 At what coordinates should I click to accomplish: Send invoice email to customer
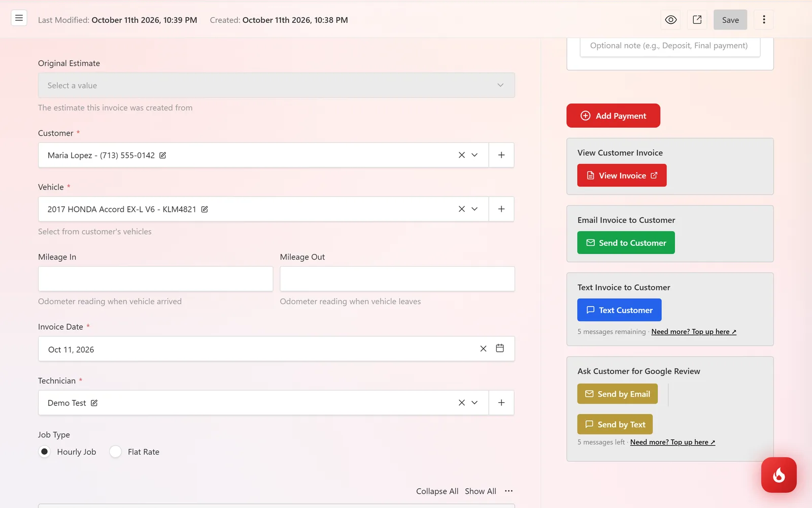pos(626,243)
